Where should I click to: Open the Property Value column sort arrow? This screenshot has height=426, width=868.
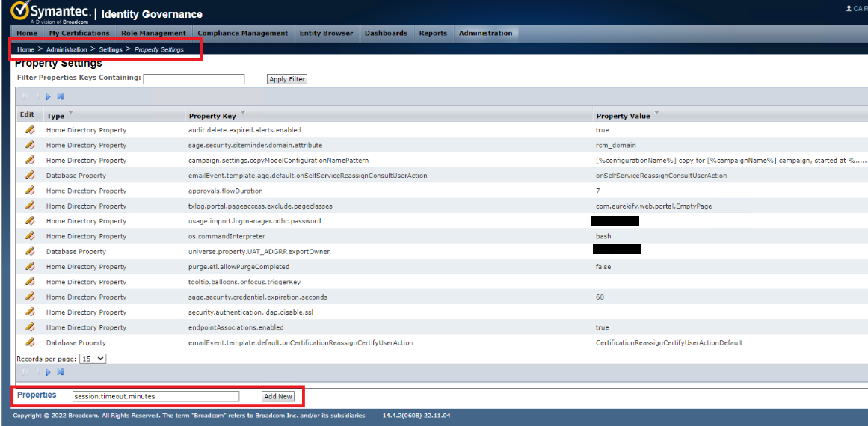tap(657, 115)
